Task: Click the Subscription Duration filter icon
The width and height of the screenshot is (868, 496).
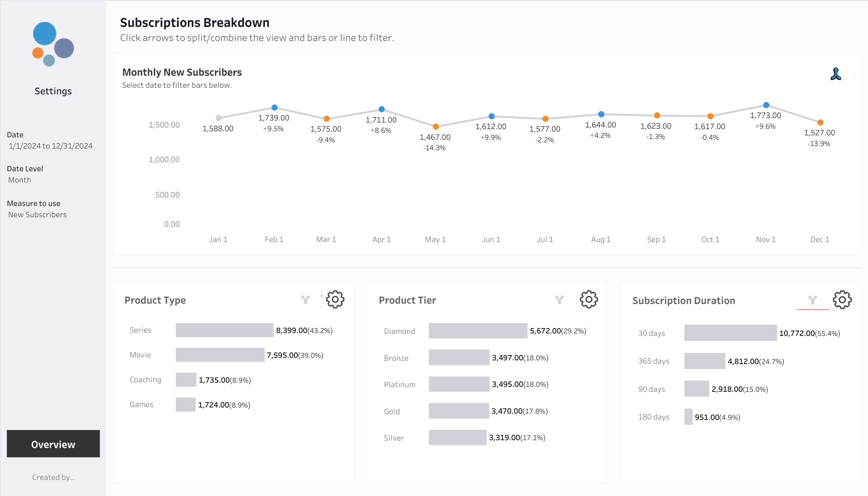Action: tap(813, 300)
